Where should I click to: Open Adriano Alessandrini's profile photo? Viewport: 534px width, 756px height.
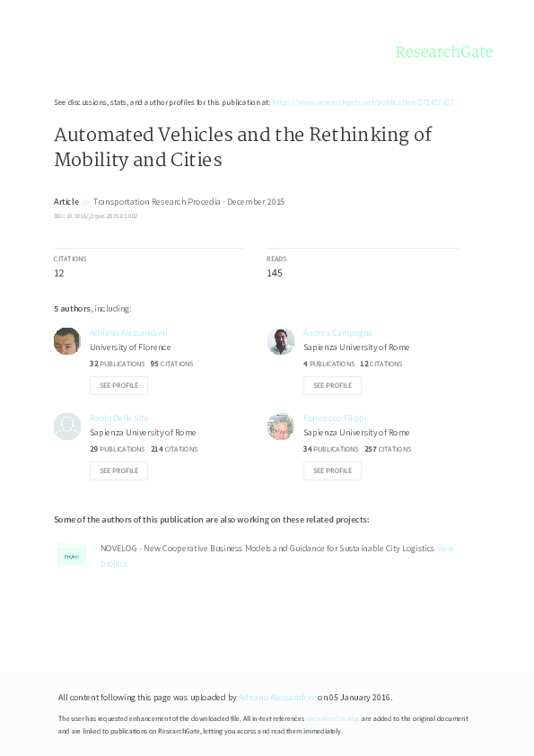66,341
